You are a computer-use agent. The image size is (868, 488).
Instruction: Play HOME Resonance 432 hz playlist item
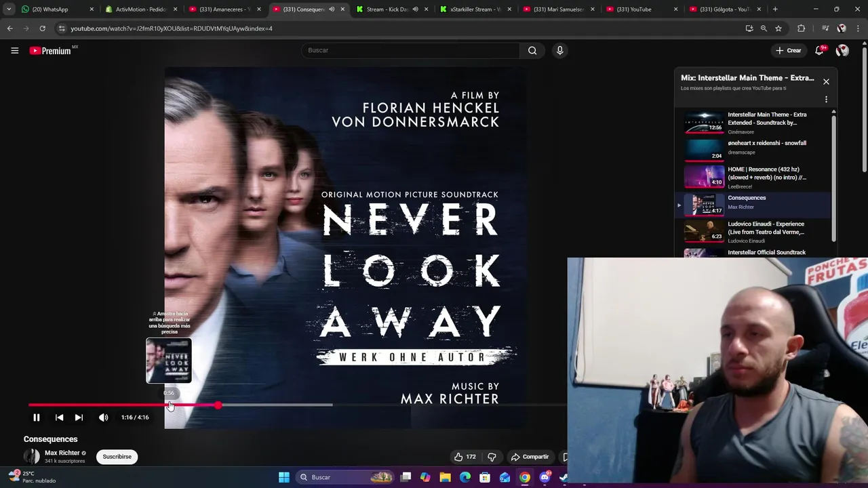(756, 177)
